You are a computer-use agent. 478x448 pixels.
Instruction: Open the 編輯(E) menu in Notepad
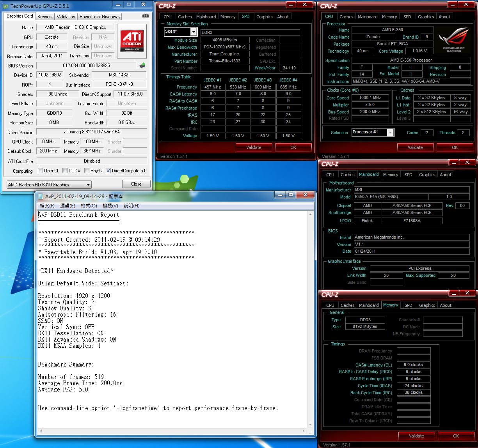click(68, 205)
